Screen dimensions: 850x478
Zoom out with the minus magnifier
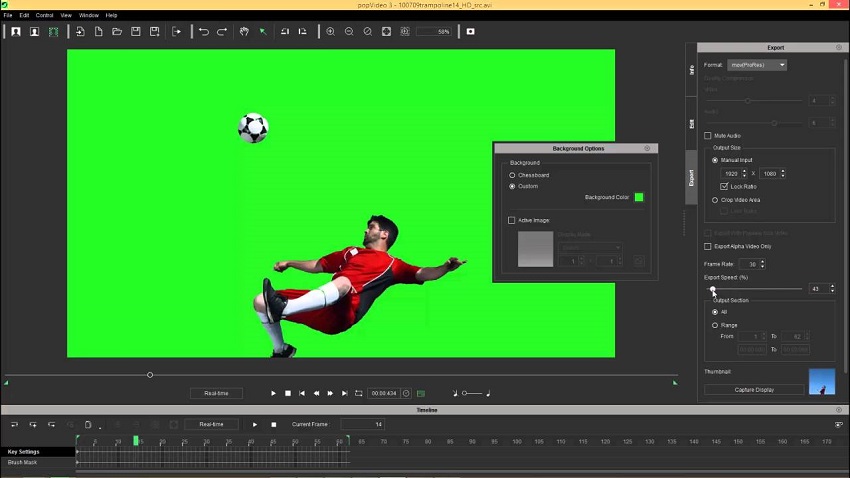(x=349, y=32)
